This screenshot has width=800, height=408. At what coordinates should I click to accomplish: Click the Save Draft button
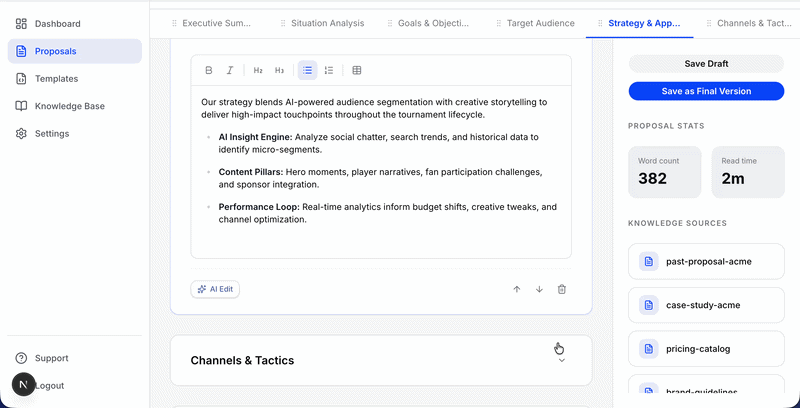click(x=706, y=64)
